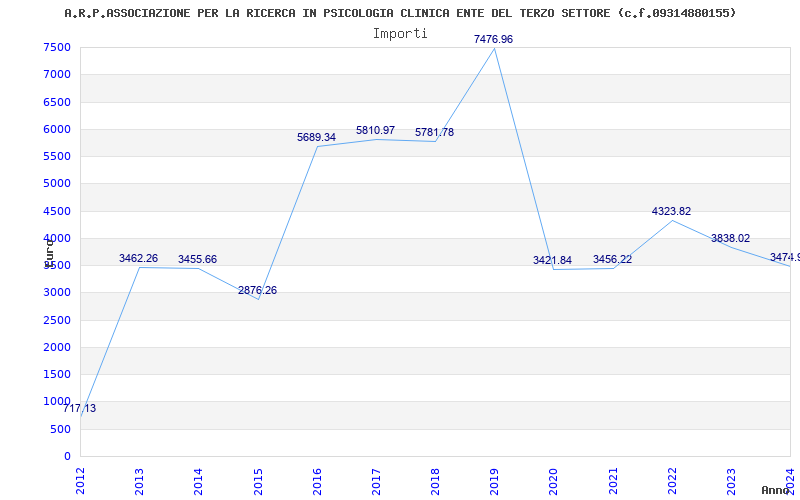
Task: Click y-axis tick 5500
Action: pos(57,156)
